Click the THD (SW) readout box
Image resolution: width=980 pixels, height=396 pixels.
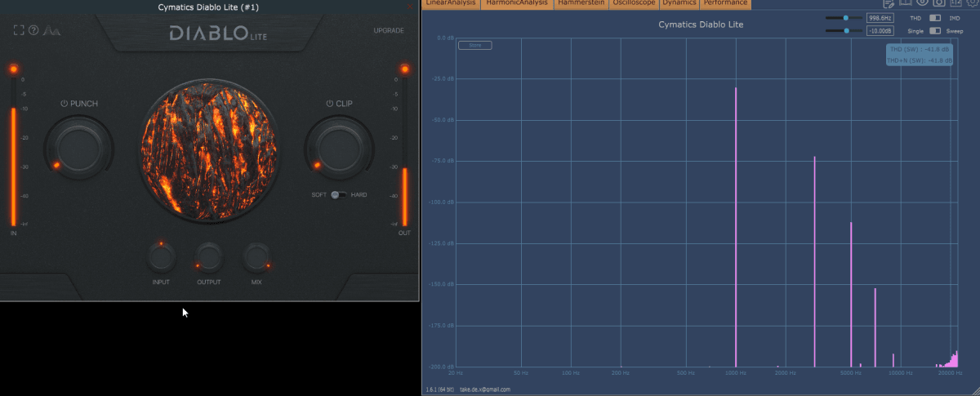pos(920,55)
